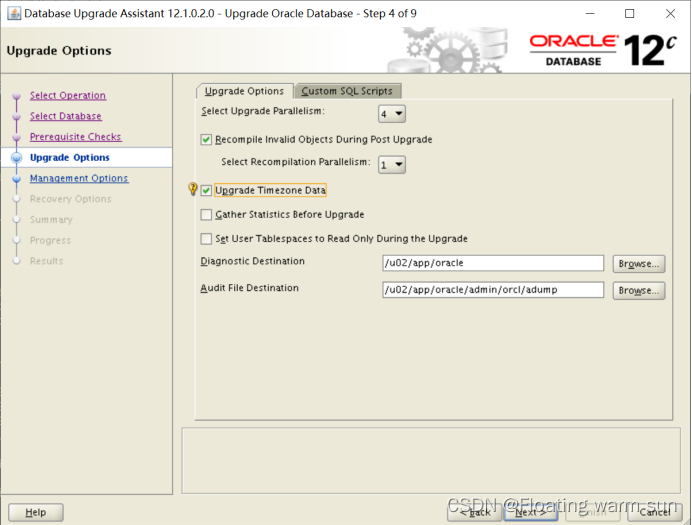692x525 pixels.
Task: Enable Gather Statistics Before Upgrade
Action: tap(206, 215)
